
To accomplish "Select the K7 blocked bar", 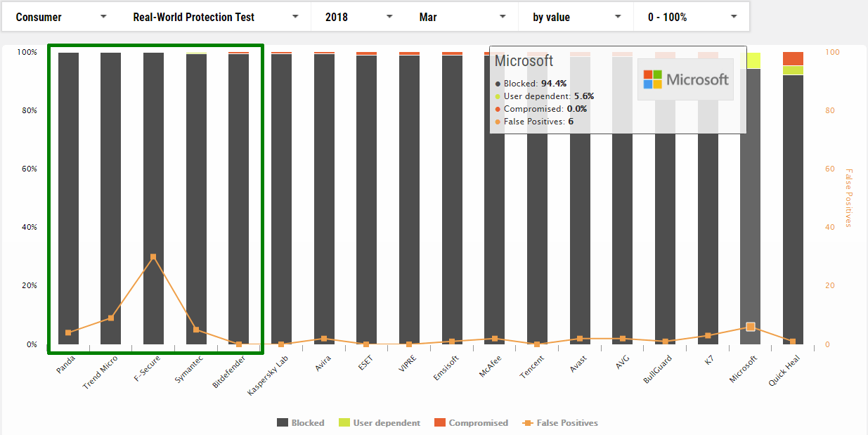I will pos(708,201).
